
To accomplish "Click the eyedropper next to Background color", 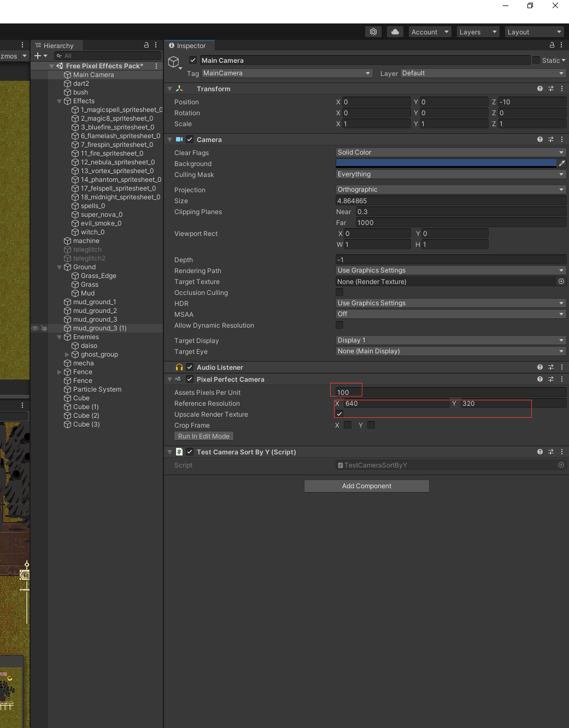I will tap(561, 163).
